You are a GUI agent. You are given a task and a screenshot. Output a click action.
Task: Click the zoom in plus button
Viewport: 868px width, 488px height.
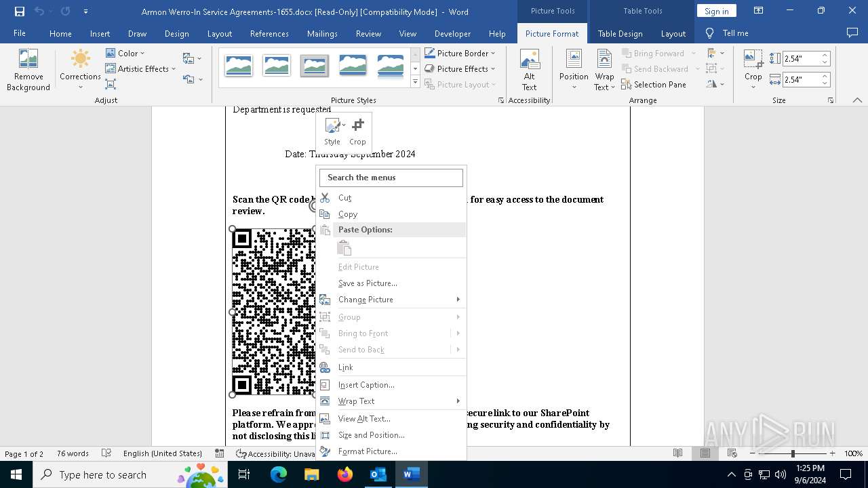tap(832, 453)
